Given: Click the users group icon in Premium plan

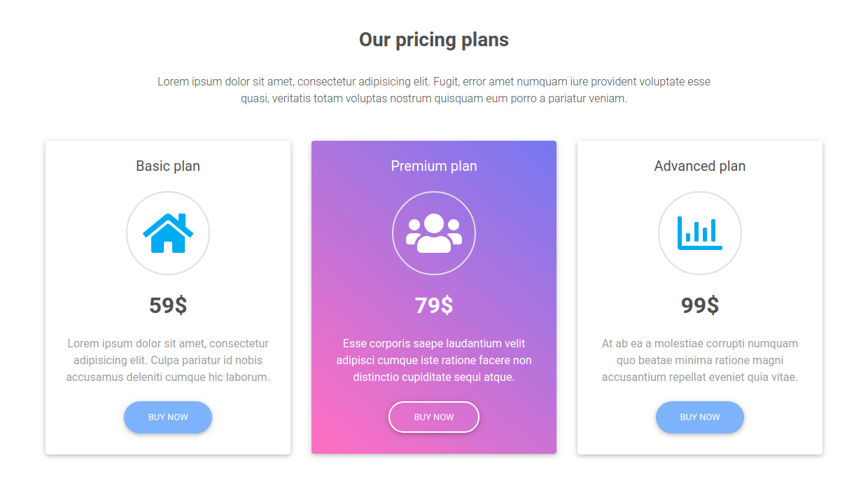Looking at the screenshot, I should (x=434, y=233).
